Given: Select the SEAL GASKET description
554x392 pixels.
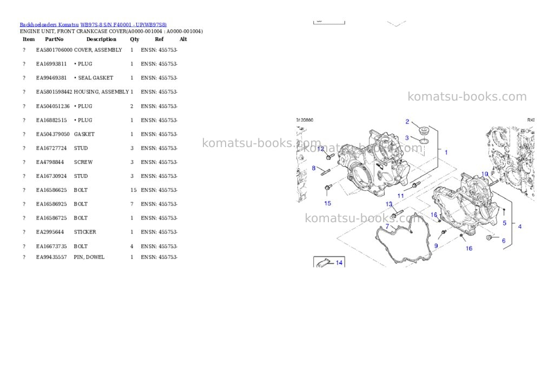Looking at the screenshot, I should pyautogui.click(x=95, y=78).
